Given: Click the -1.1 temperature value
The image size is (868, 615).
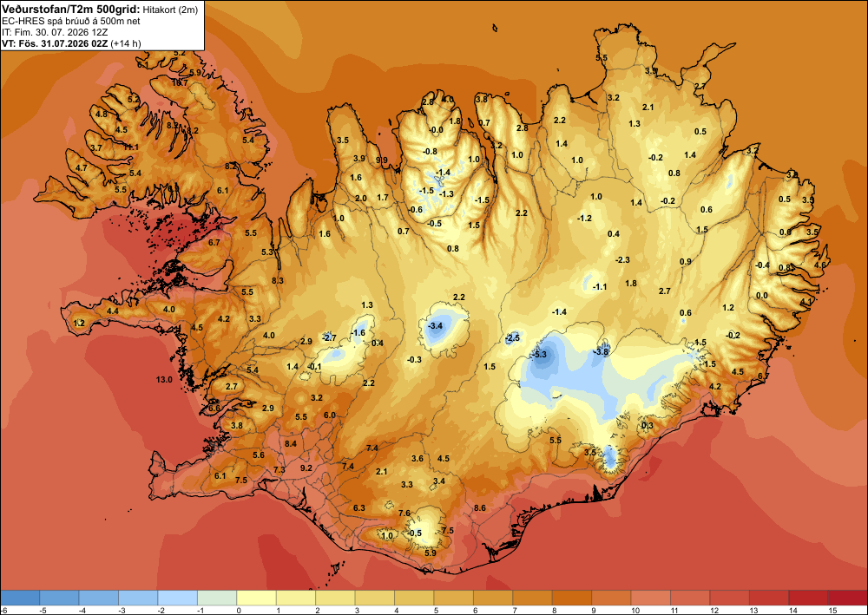Looking at the screenshot, I should pyautogui.click(x=600, y=286).
